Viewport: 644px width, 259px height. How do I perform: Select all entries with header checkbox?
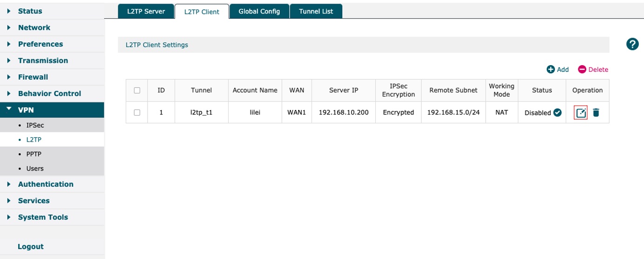137,90
